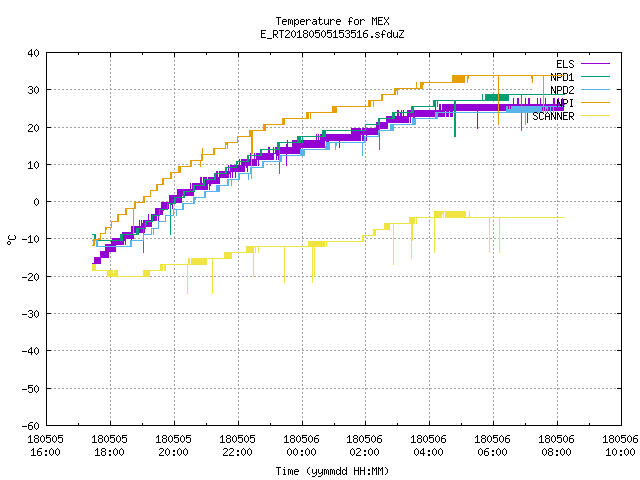Select the orange NPI legend line sample
This screenshot has width=640, height=480.
click(x=595, y=103)
